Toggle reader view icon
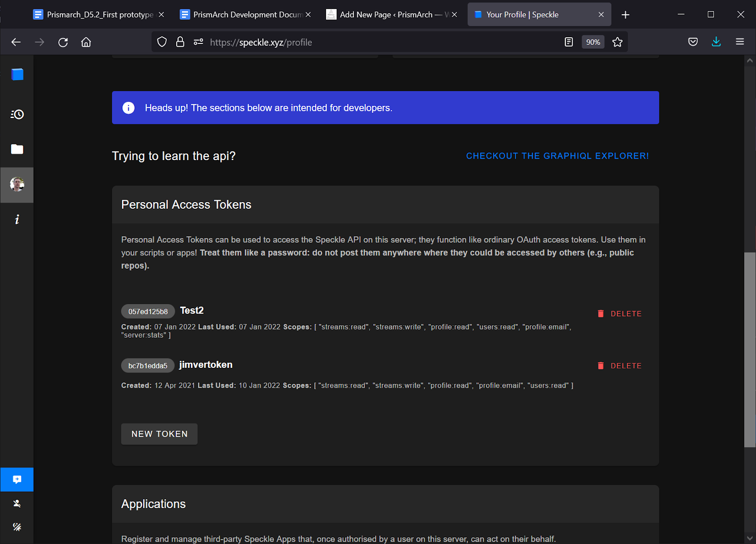The image size is (756, 544). [569, 42]
